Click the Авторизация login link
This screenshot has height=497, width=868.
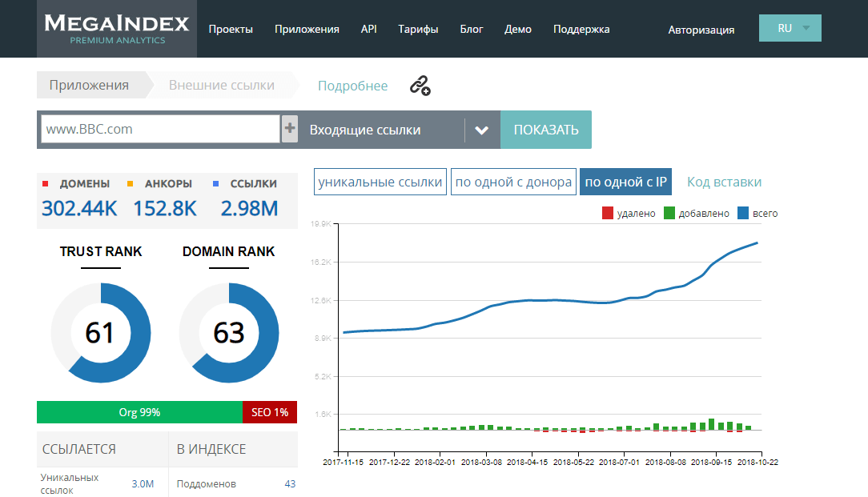coord(701,30)
